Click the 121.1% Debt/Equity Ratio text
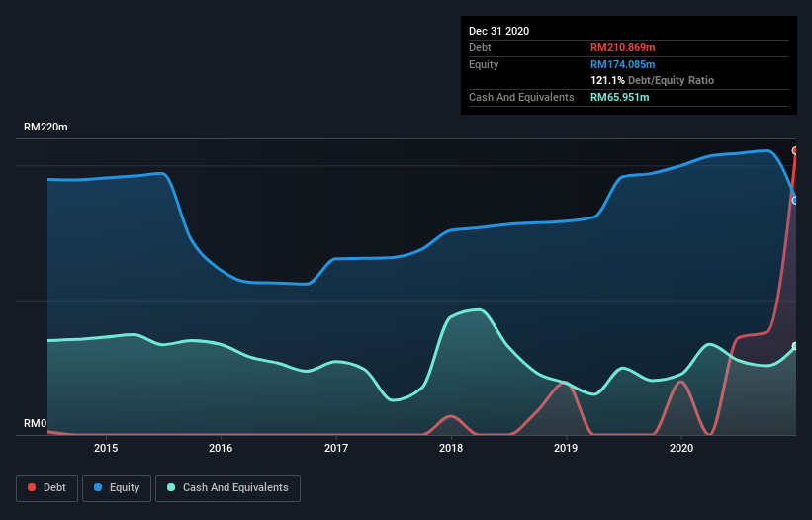This screenshot has width=812, height=520. tap(652, 80)
